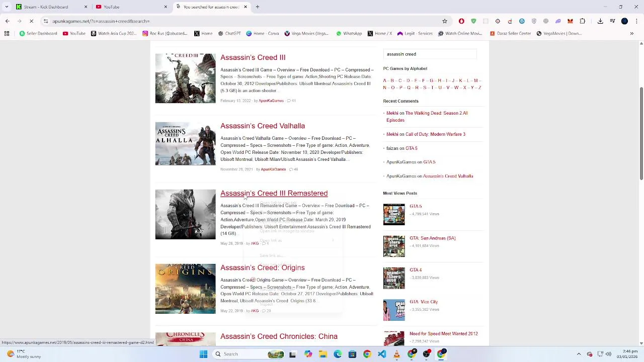Open the three-dot Chrome menu
This screenshot has height=362, width=644.
(636, 21)
